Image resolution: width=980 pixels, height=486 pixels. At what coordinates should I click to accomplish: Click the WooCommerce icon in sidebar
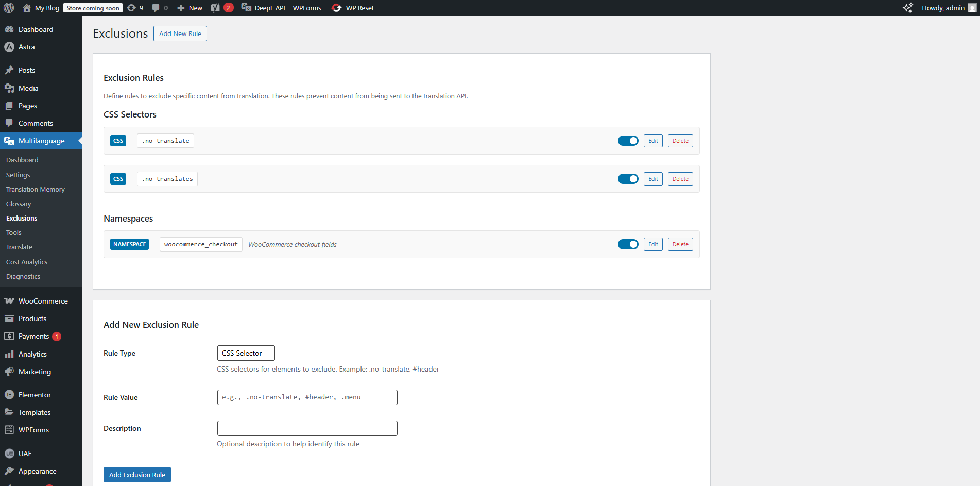[x=9, y=301]
